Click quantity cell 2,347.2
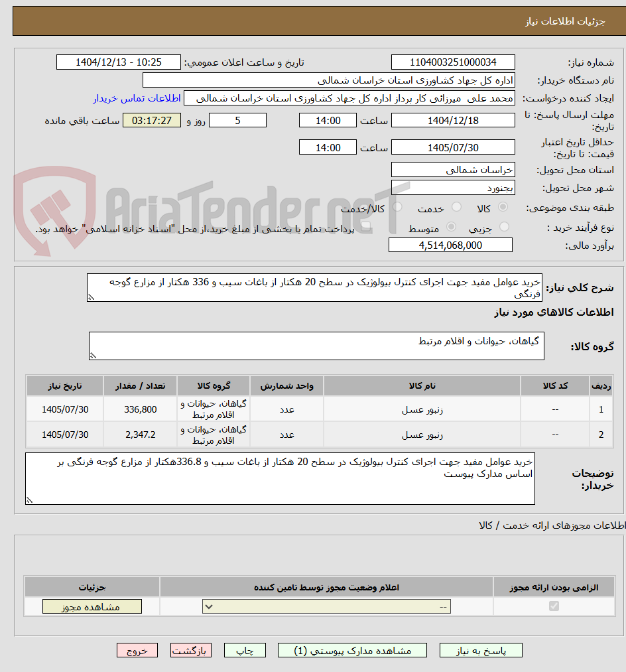626x672 pixels. coord(140,435)
